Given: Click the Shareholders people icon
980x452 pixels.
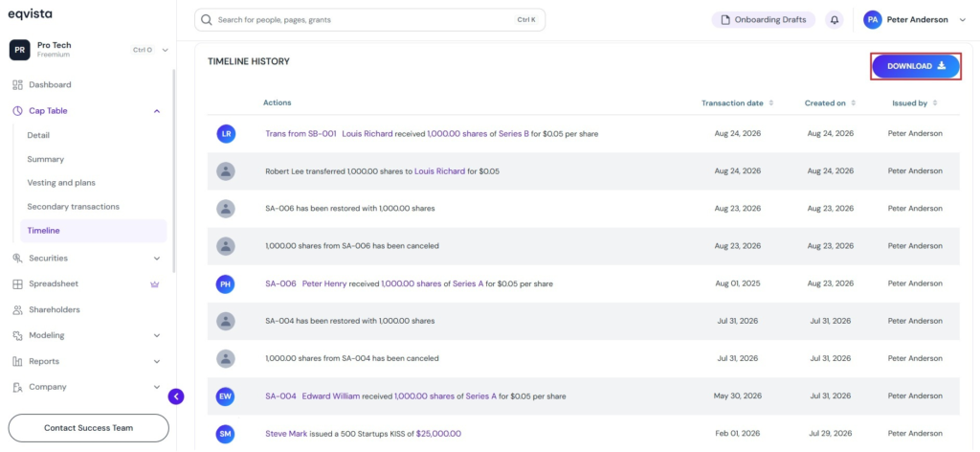Looking at the screenshot, I should [17, 309].
